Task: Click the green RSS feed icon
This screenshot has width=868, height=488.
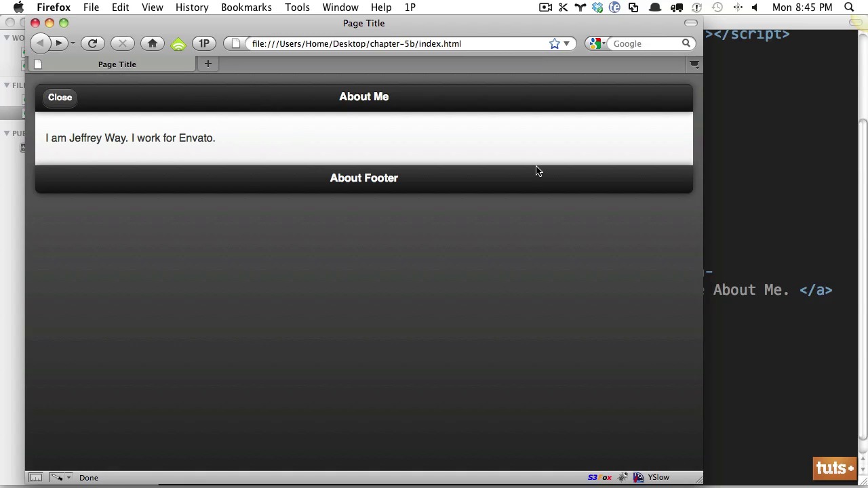Action: (178, 44)
